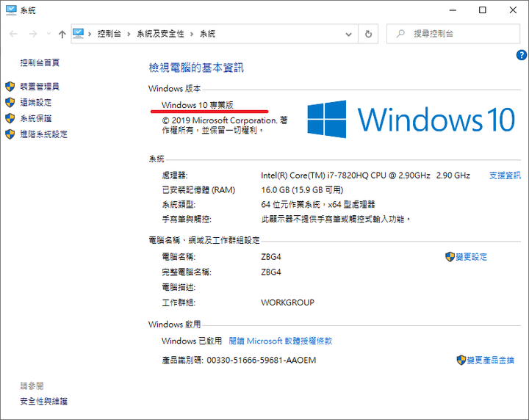Click system type value 64 位元作業系統
The height and width of the screenshot is (420, 529).
(x=318, y=204)
